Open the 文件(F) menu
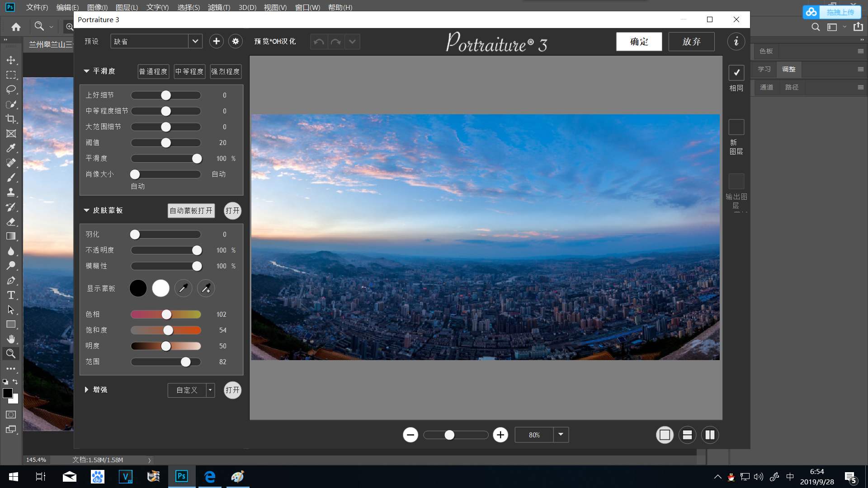This screenshot has height=488, width=868. pyautogui.click(x=37, y=7)
